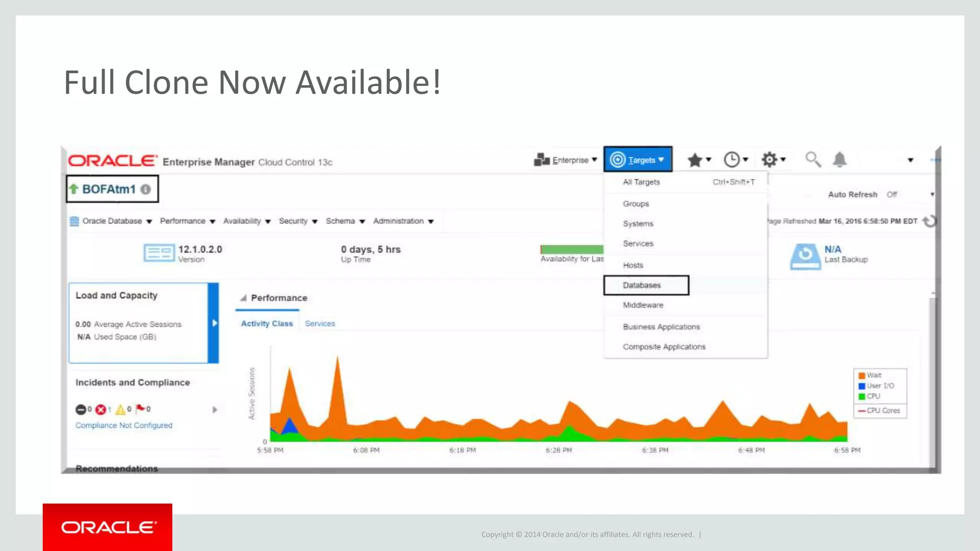
Task: Click the page refresh arrow icon
Action: 928,221
